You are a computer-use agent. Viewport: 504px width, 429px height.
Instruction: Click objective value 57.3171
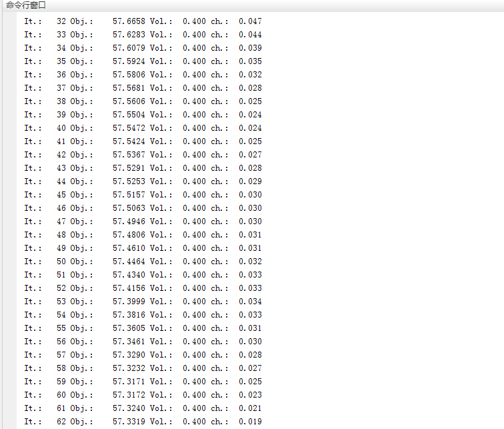(129, 382)
